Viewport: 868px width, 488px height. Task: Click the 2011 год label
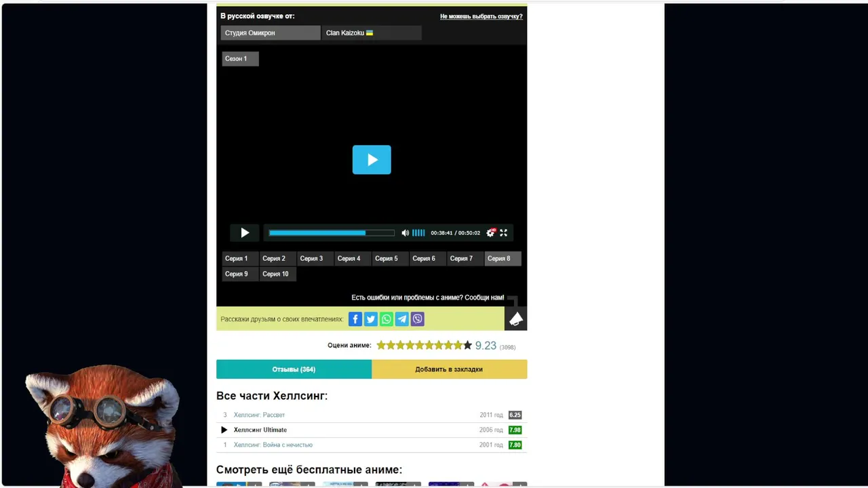click(491, 415)
